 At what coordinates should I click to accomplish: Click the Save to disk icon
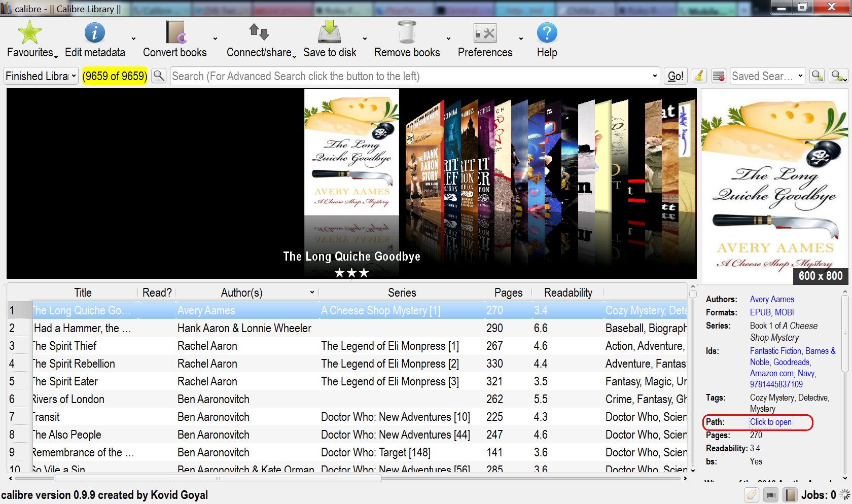(x=330, y=32)
